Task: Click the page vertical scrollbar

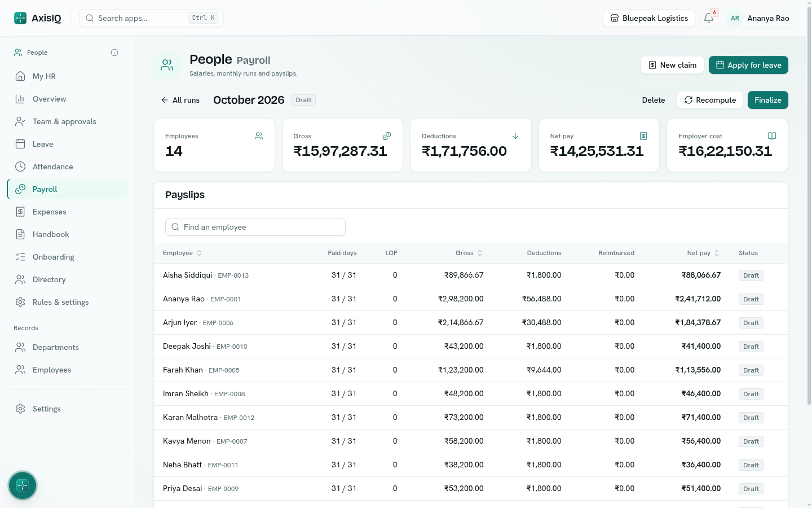Action: (809, 206)
